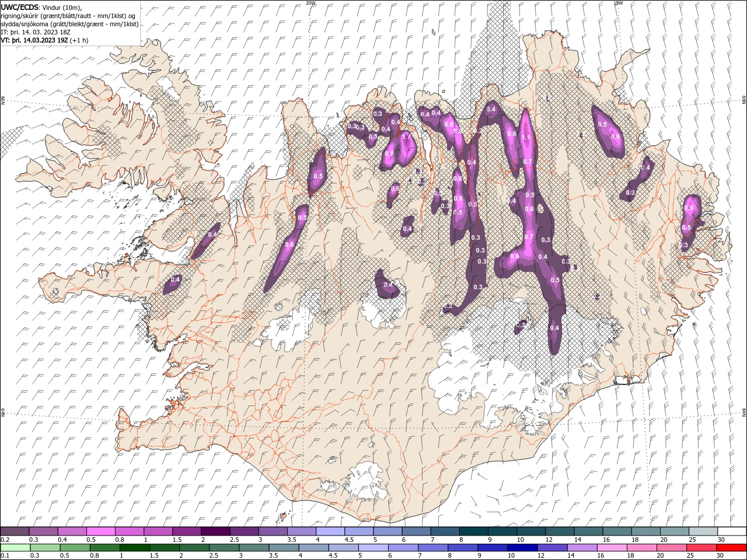Select the purple 12 rain legend swatch
Screen dimensions: 747x560
(x=551, y=548)
